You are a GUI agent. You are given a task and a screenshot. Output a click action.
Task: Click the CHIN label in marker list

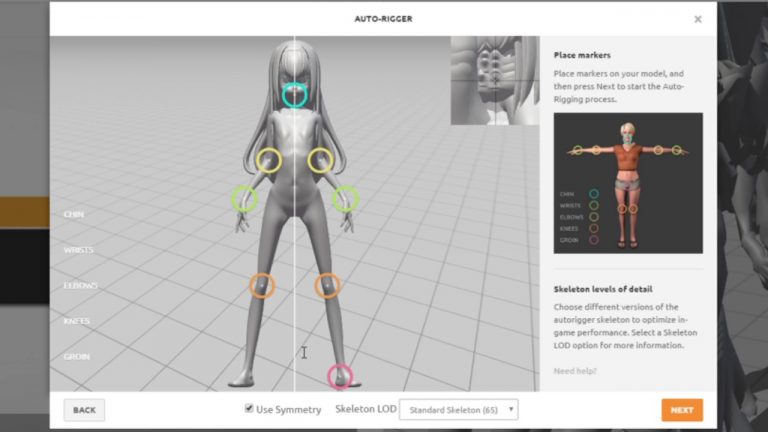click(x=74, y=214)
